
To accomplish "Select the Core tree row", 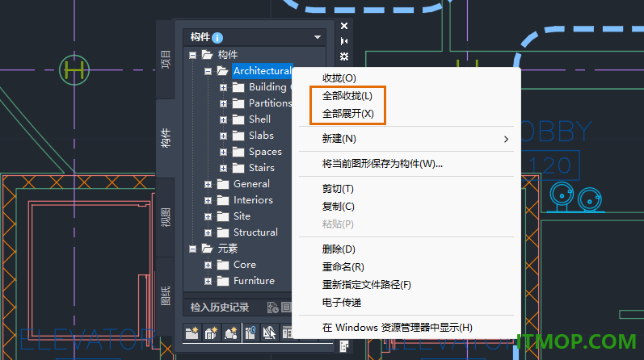I will coord(244,265).
